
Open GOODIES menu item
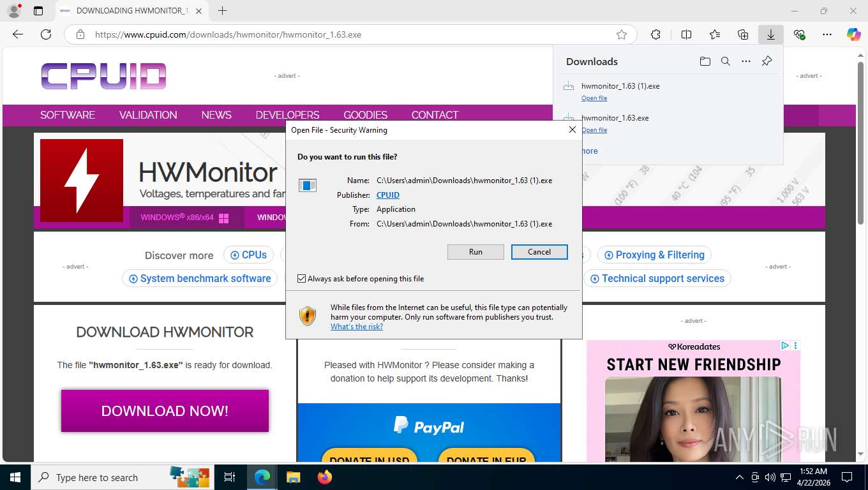(x=365, y=115)
